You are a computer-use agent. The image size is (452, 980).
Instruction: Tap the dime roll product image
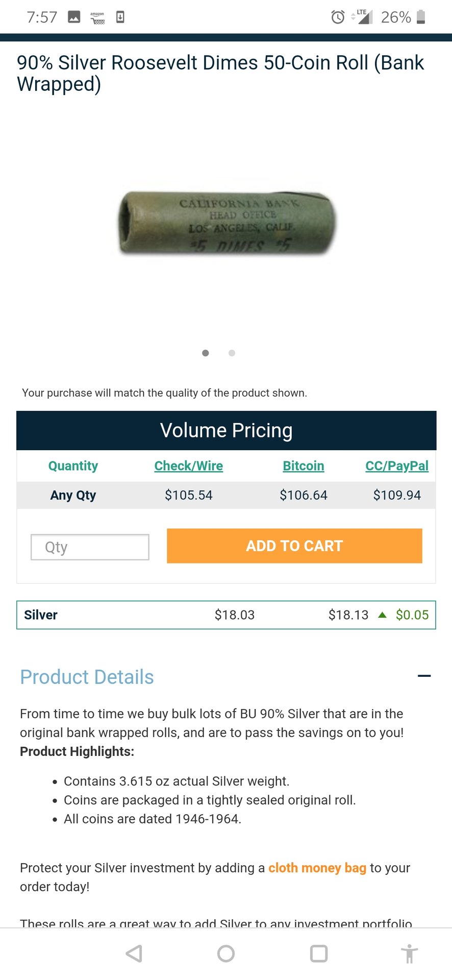tap(228, 223)
